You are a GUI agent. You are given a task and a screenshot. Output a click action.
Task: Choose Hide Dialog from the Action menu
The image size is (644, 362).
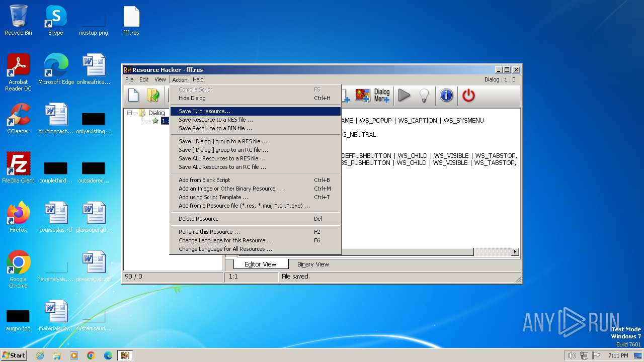[256, 98]
